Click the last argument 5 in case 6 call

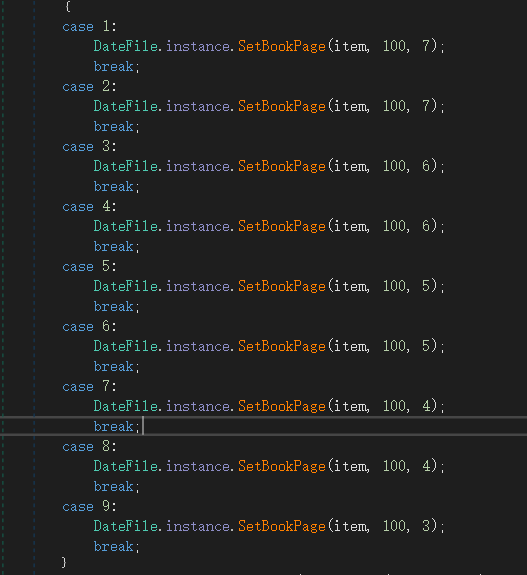(425, 346)
